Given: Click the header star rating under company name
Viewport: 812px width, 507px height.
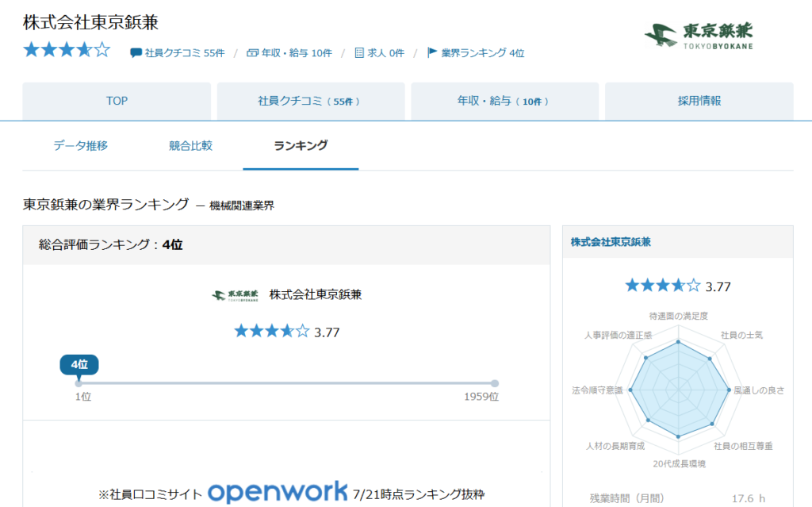Looking at the screenshot, I should pyautogui.click(x=67, y=50).
